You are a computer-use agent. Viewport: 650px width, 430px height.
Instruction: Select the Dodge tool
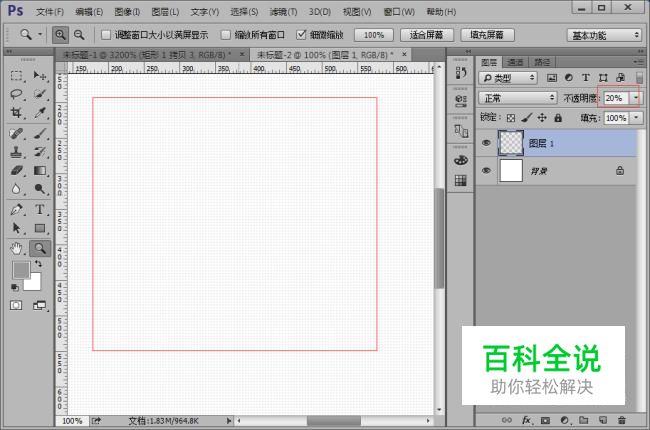(x=40, y=189)
